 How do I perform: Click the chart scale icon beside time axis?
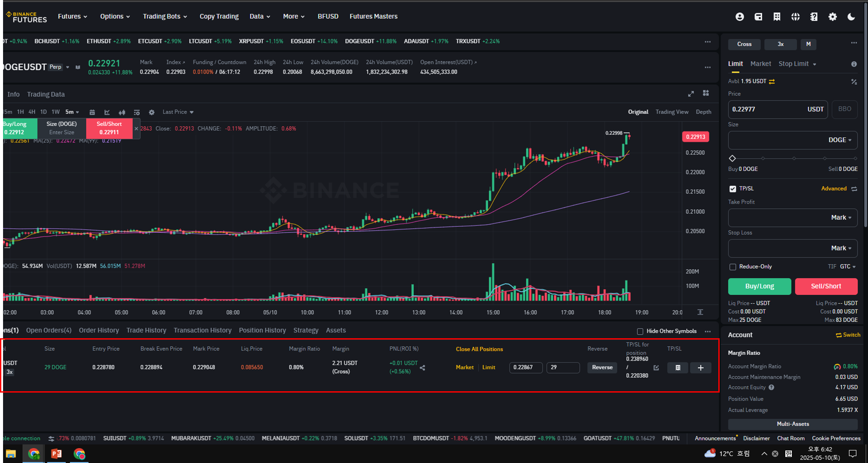(700, 312)
